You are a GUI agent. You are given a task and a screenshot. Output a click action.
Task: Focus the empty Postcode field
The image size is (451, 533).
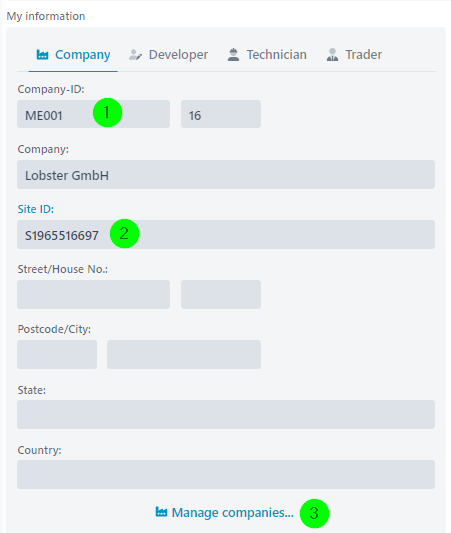point(57,355)
